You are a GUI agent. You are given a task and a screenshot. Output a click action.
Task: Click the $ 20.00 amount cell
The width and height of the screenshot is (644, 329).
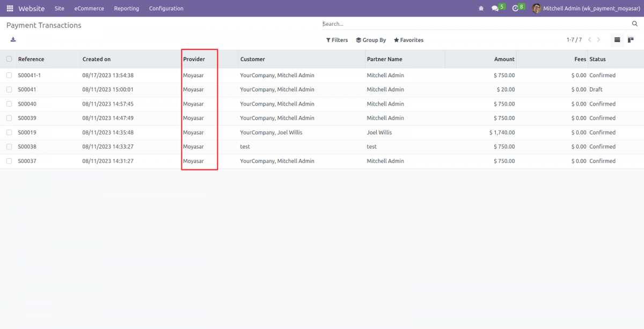[x=504, y=90]
